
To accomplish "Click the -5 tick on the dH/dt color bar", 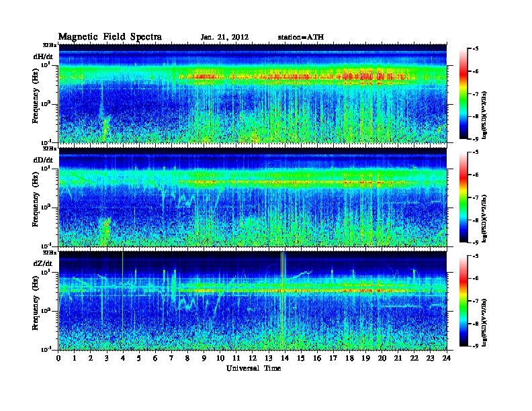I will coord(476,49).
